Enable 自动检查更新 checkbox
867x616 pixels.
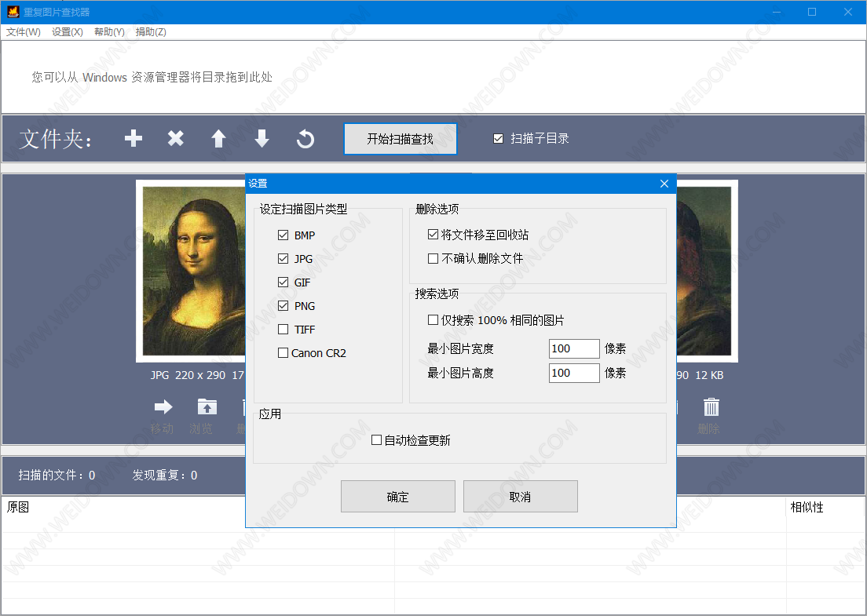[x=376, y=440]
